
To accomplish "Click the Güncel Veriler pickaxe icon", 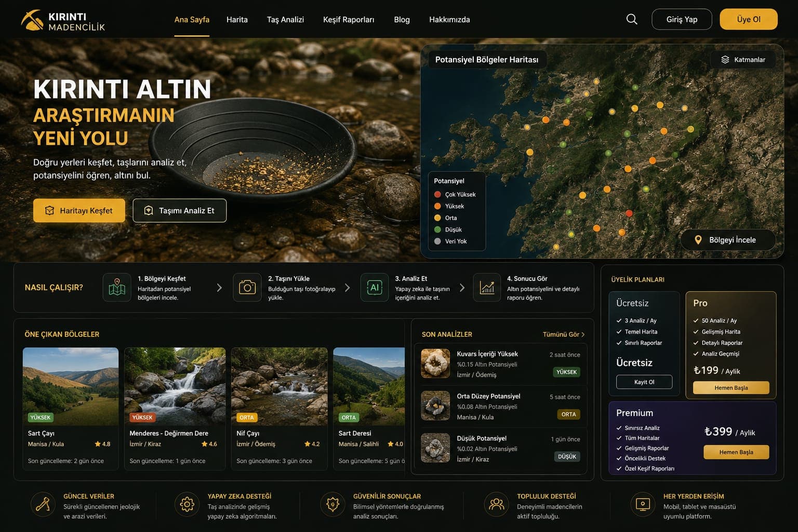I will [x=43, y=504].
